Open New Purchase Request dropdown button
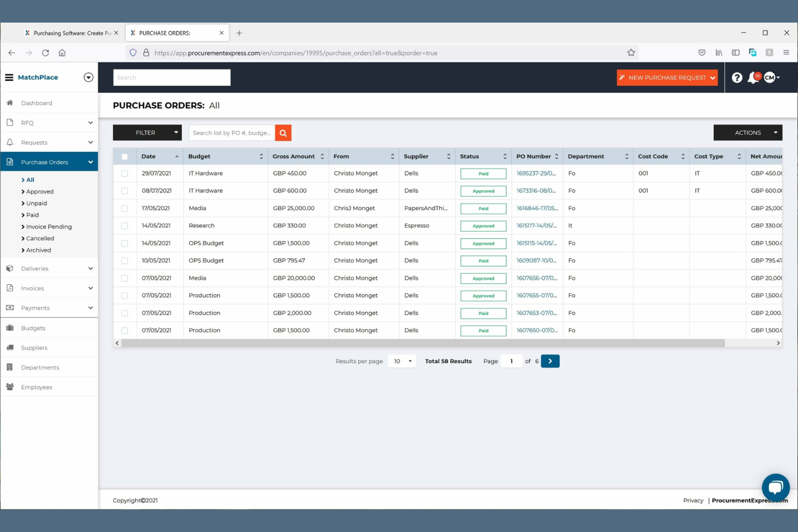 [667, 78]
